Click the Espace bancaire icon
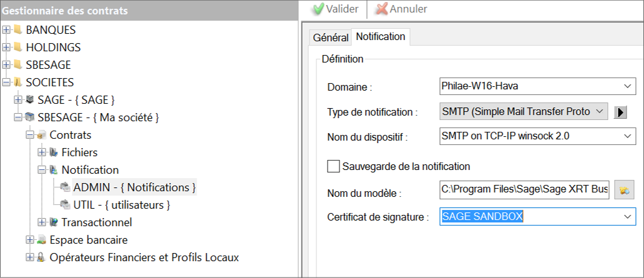 pyautogui.click(x=41, y=240)
